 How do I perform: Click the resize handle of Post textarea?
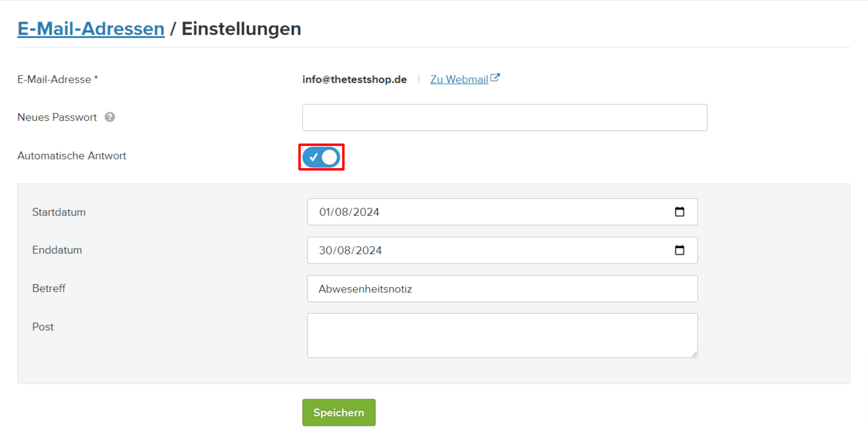(695, 354)
